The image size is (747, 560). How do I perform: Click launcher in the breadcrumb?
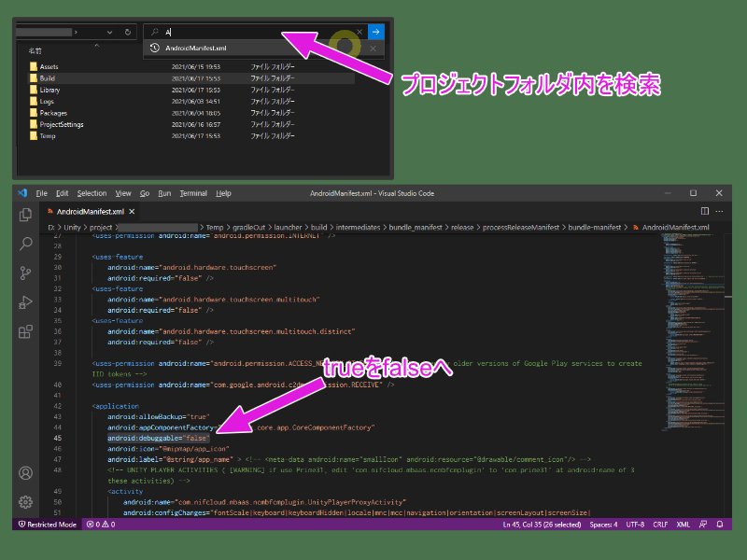coord(288,227)
